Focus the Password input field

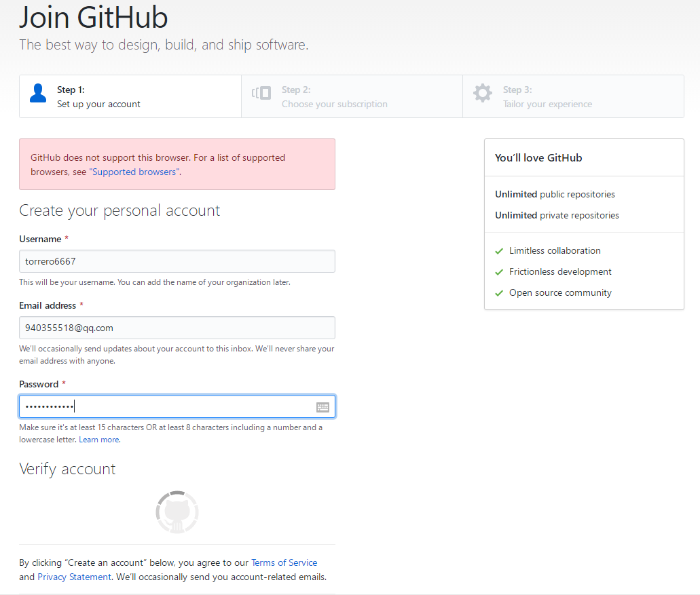177,406
